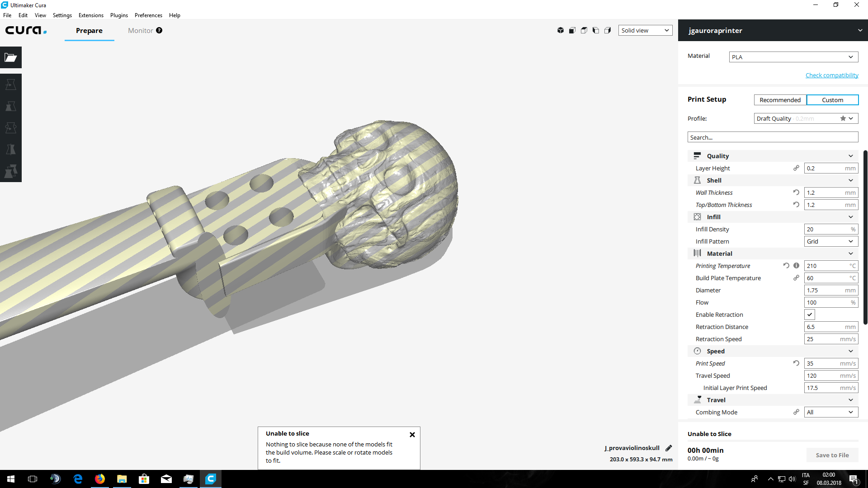Click the Retraction Distance value field

click(831, 327)
